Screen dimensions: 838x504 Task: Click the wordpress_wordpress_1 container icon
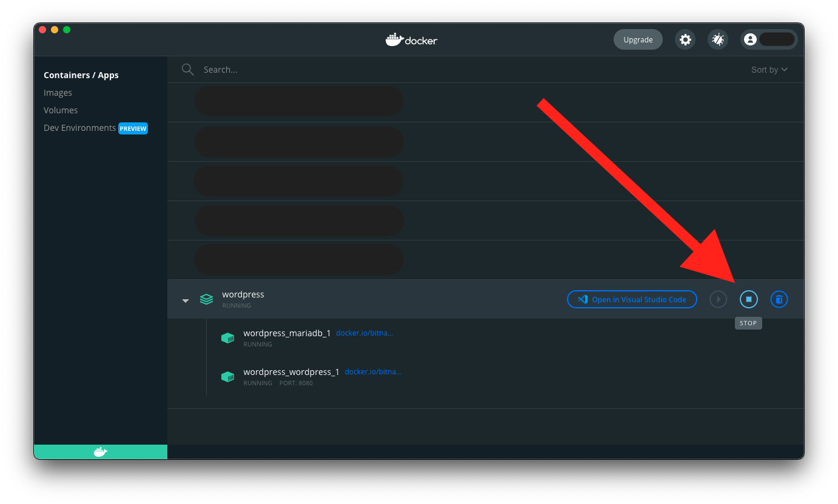click(x=228, y=377)
